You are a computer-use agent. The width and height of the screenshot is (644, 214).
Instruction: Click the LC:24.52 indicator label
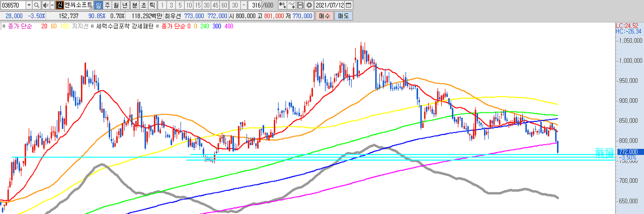(x=627, y=26)
